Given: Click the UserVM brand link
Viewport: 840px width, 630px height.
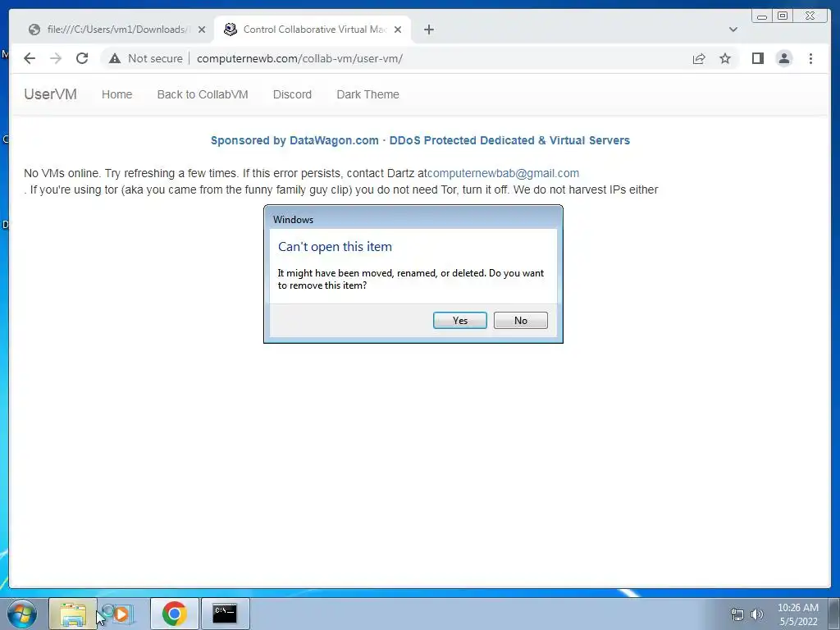Looking at the screenshot, I should (50, 94).
